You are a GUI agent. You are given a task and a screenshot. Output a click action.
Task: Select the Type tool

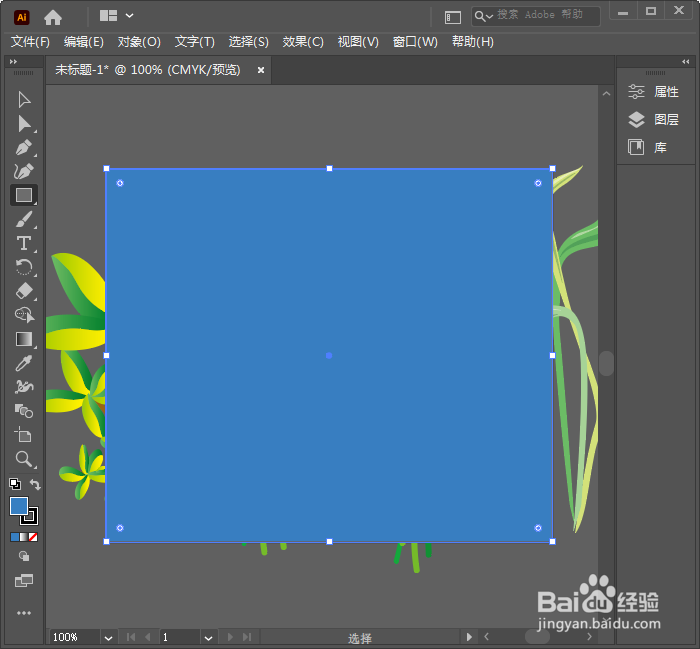(24, 244)
